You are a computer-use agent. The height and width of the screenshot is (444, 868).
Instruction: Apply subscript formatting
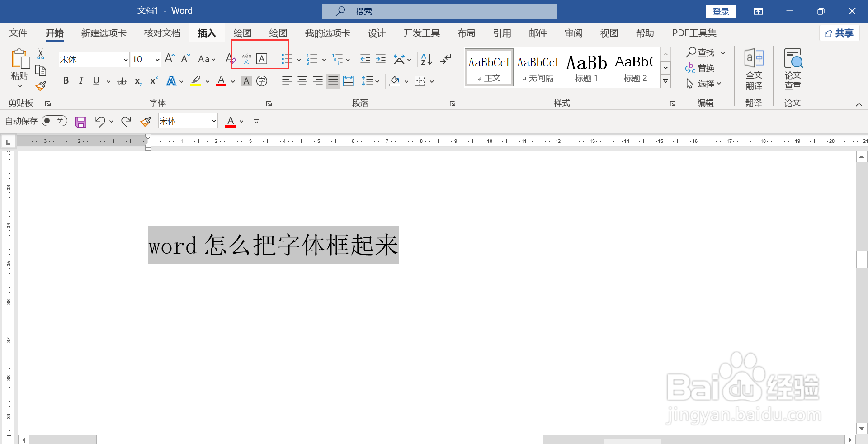pyautogui.click(x=138, y=81)
